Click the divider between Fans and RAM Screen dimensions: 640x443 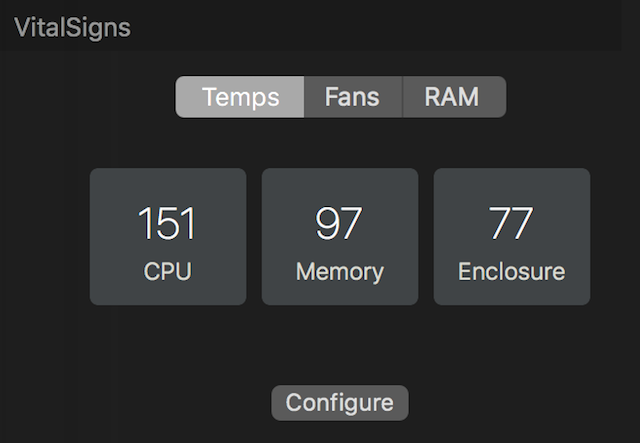[x=402, y=97]
